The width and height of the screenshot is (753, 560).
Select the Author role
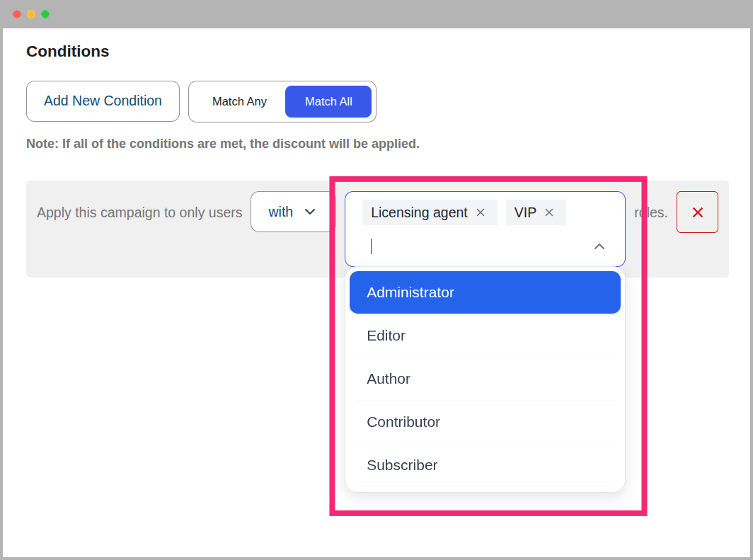tap(485, 379)
